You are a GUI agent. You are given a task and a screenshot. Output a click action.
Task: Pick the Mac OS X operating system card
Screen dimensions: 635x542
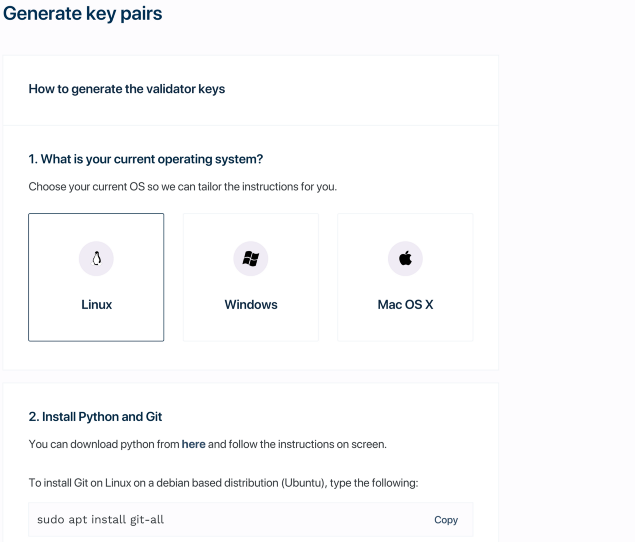(405, 277)
